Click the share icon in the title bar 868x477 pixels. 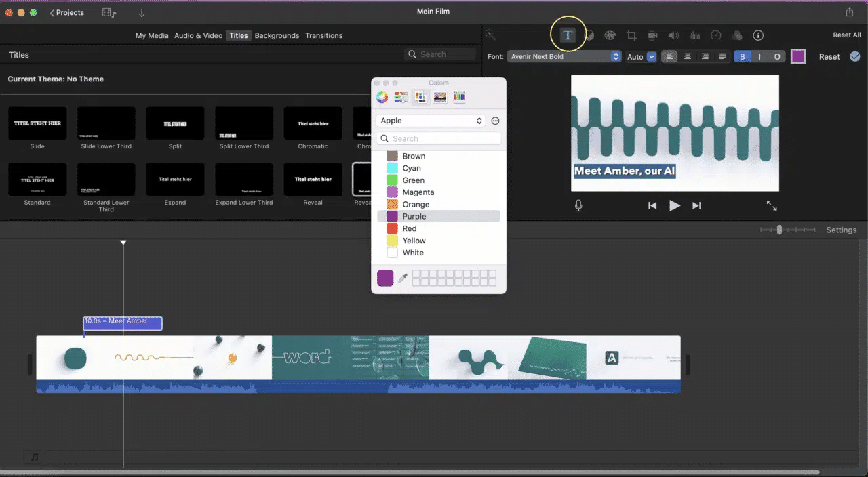pyautogui.click(x=850, y=12)
